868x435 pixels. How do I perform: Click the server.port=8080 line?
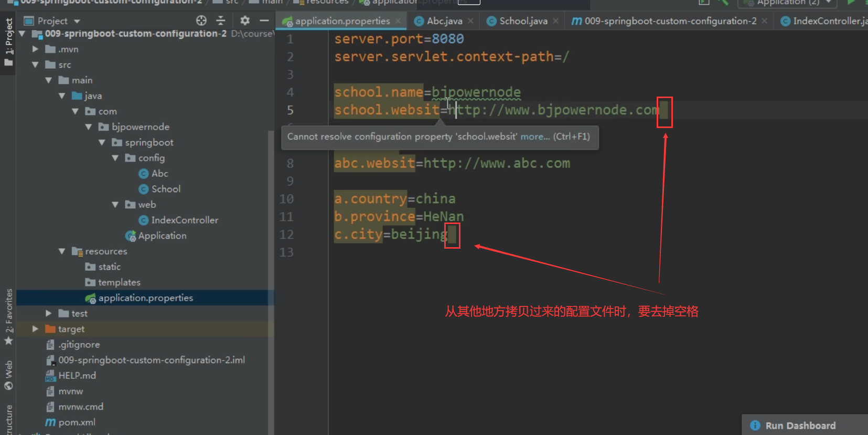pyautogui.click(x=399, y=39)
